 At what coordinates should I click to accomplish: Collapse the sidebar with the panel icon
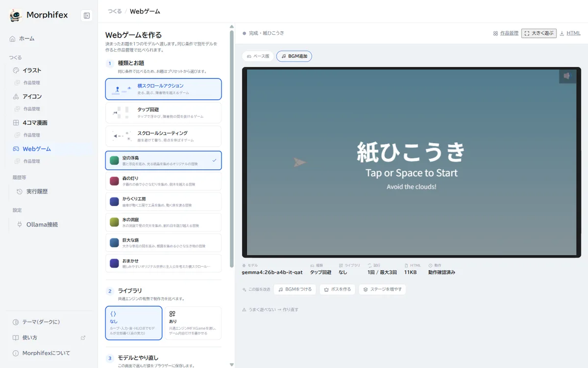[87, 16]
